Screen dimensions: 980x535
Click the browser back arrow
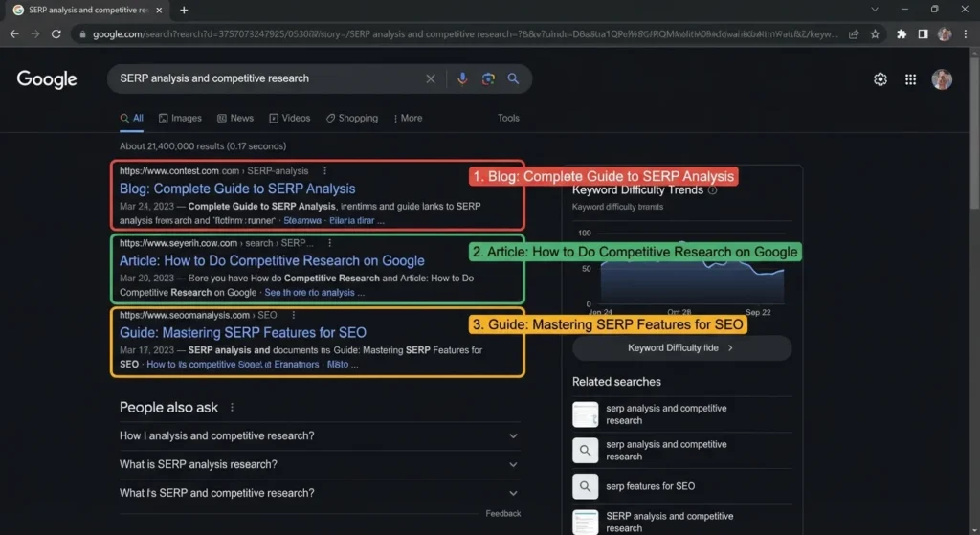(14, 33)
